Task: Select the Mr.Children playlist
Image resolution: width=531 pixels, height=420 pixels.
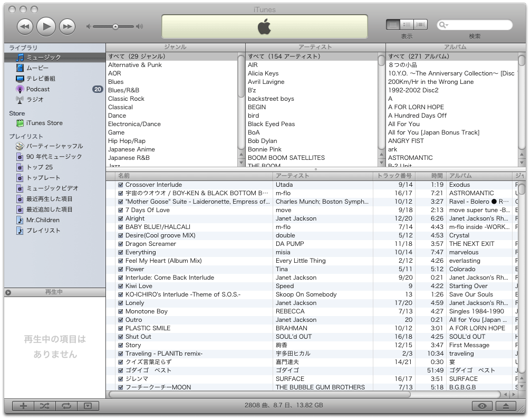Action: (55, 220)
